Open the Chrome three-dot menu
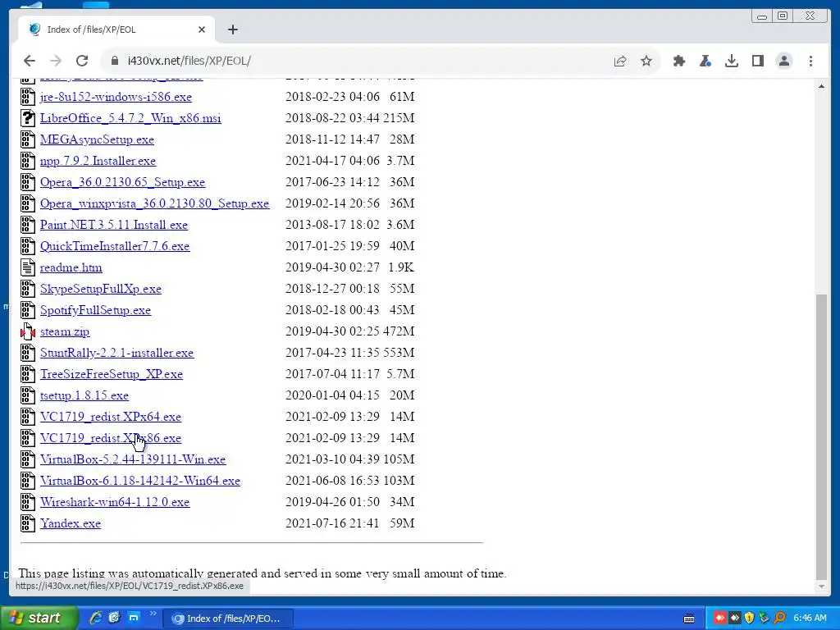This screenshot has height=630, width=840. pos(810,61)
